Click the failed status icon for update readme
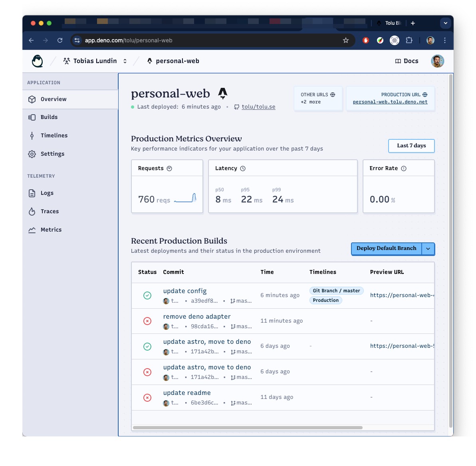 click(x=147, y=398)
